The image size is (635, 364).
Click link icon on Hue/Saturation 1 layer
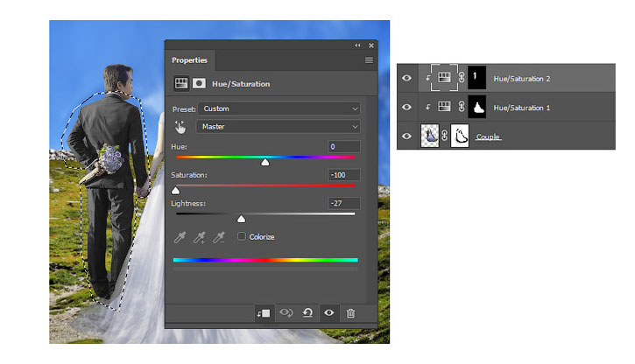click(462, 107)
